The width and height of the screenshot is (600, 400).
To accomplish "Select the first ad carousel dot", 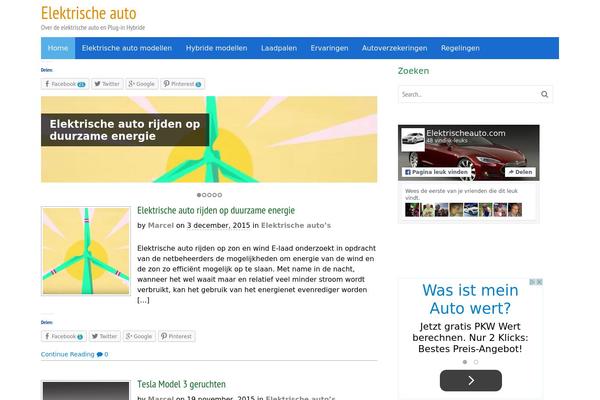I will pos(465,362).
